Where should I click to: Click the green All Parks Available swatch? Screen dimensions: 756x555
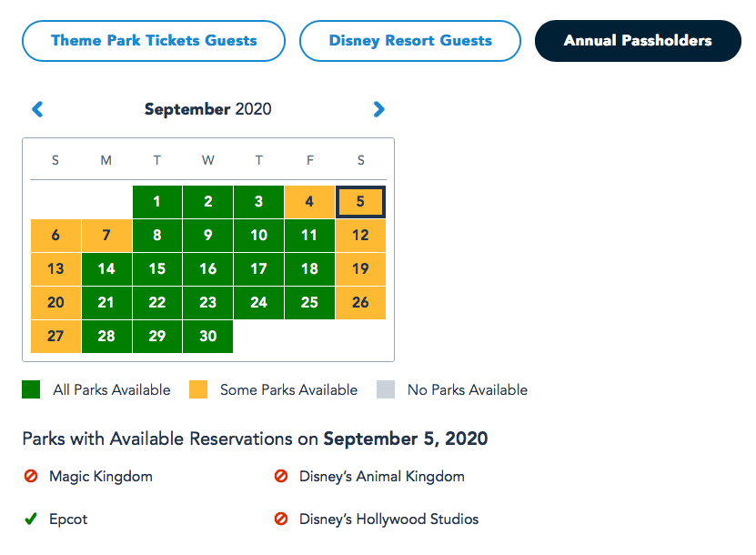pyautogui.click(x=32, y=390)
